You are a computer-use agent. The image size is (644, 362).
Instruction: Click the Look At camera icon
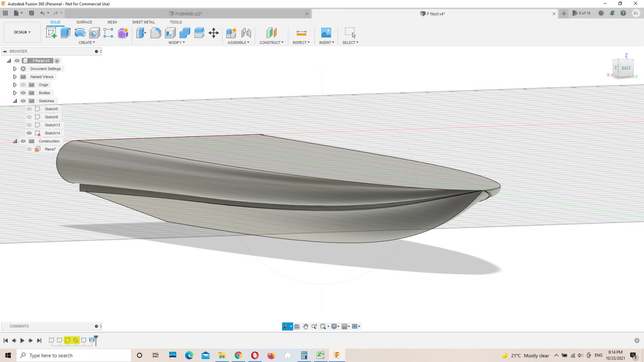click(x=297, y=327)
